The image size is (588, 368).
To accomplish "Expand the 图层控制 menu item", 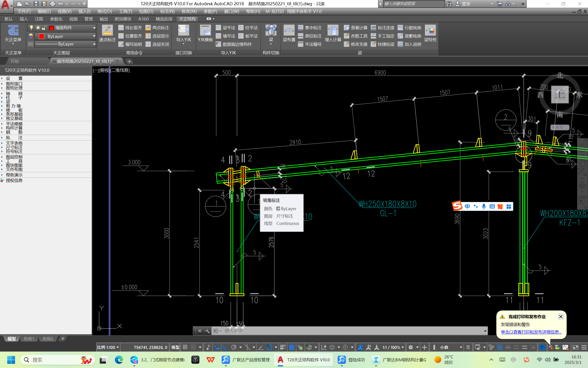I will click(x=14, y=157).
